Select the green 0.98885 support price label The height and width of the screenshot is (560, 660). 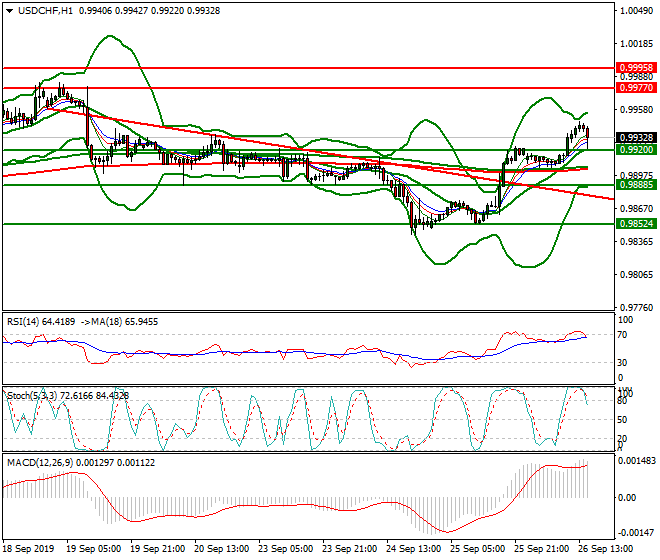coord(636,185)
